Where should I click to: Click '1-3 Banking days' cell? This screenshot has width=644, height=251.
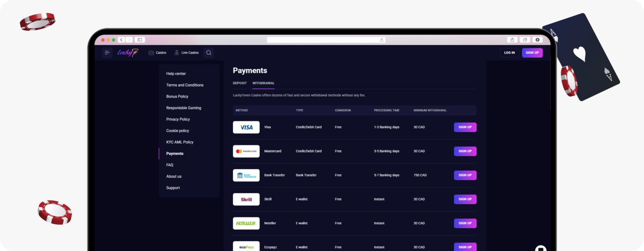pyautogui.click(x=387, y=127)
